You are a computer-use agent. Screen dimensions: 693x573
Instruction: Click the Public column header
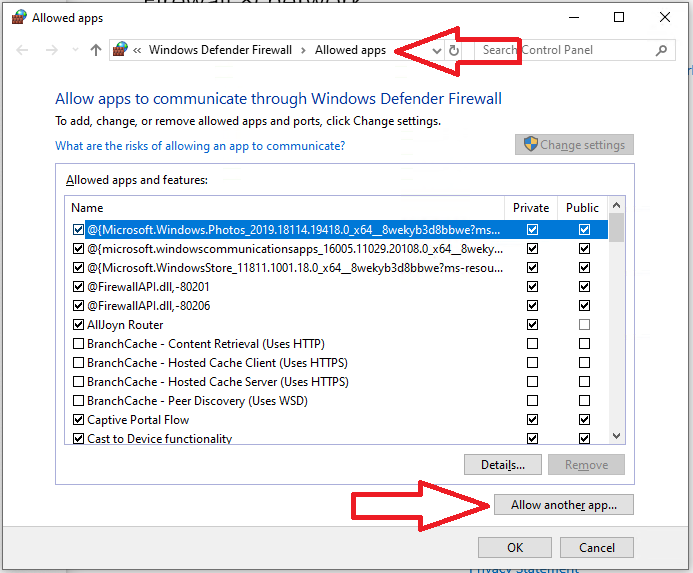pyautogui.click(x=582, y=208)
